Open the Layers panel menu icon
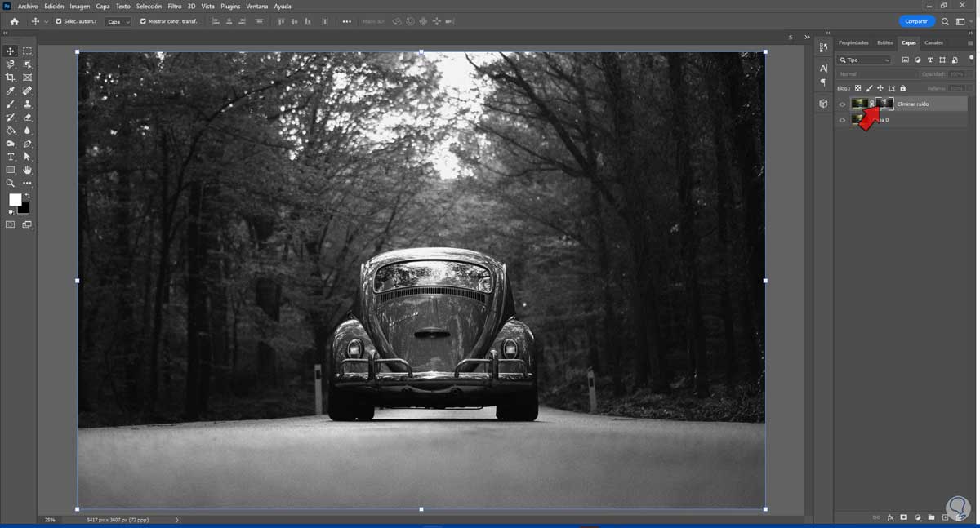This screenshot has height=528, width=980. pos(971,42)
